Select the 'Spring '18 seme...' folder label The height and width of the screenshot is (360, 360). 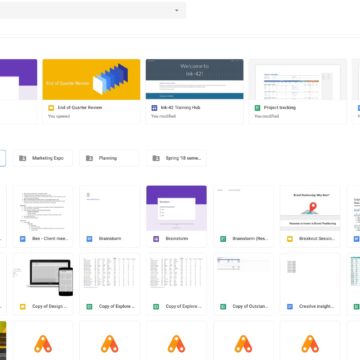point(183,158)
